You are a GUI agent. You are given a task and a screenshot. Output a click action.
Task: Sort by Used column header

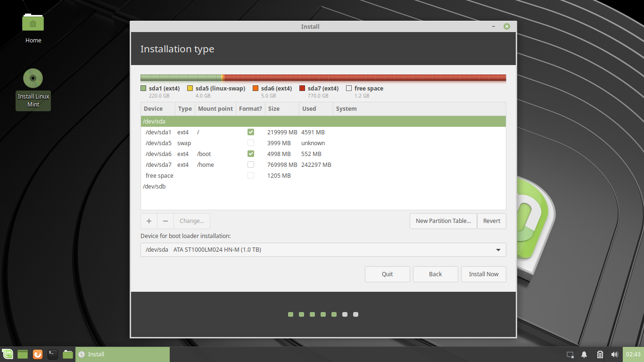316,109
